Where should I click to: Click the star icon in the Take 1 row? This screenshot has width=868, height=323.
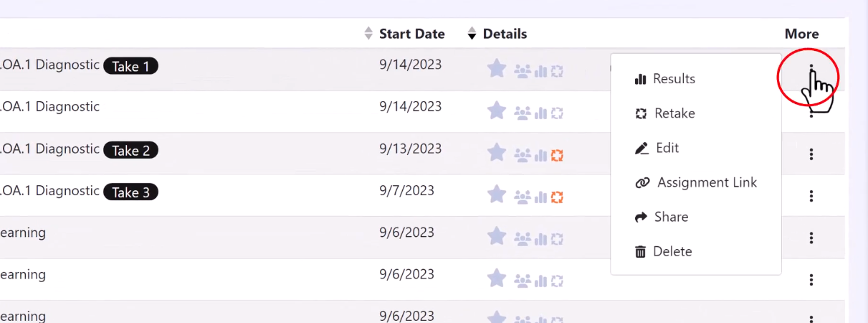point(497,69)
